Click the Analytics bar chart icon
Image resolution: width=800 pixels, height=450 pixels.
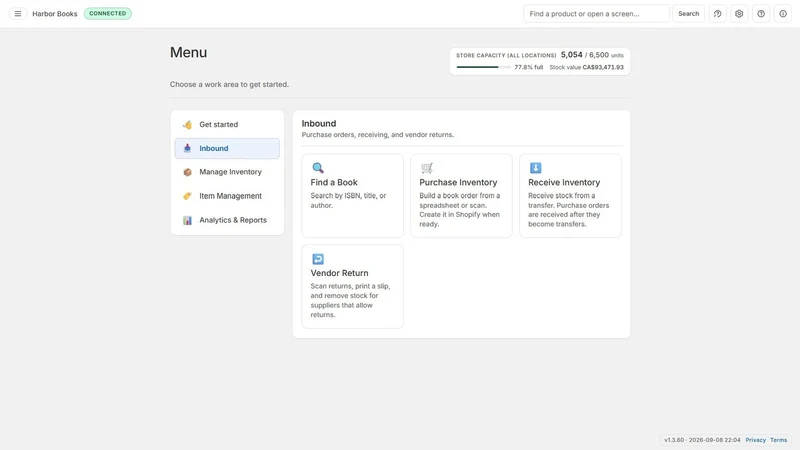point(187,220)
